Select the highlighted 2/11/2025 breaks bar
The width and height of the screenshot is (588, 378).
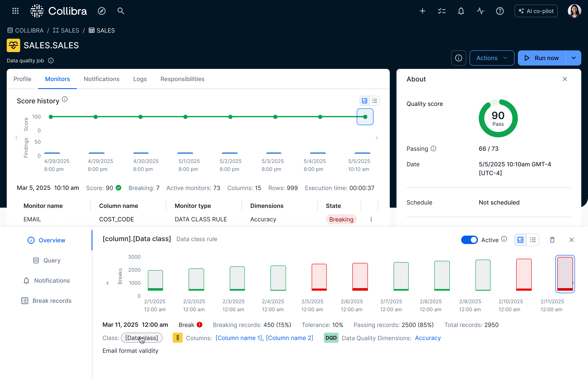tap(565, 274)
